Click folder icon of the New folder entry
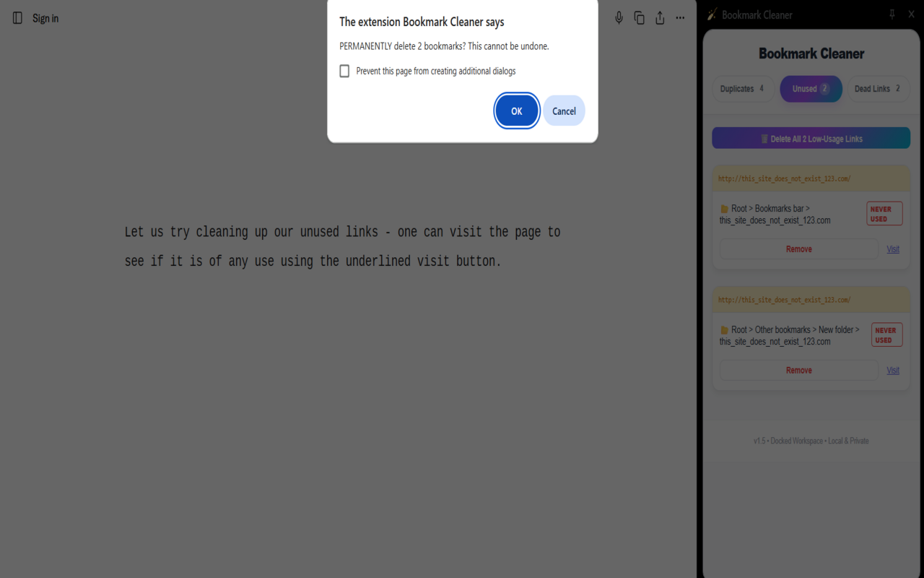Screen dimensions: 924x578 tap(724, 330)
